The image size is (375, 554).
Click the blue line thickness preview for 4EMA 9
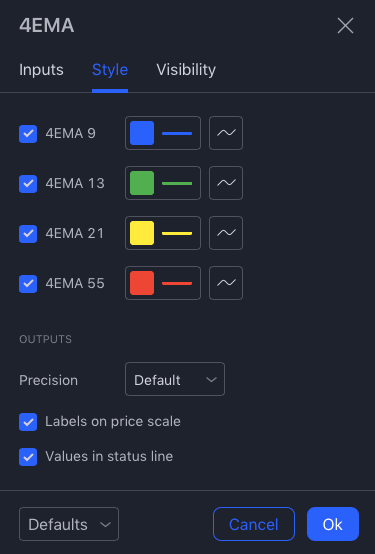[x=177, y=134]
